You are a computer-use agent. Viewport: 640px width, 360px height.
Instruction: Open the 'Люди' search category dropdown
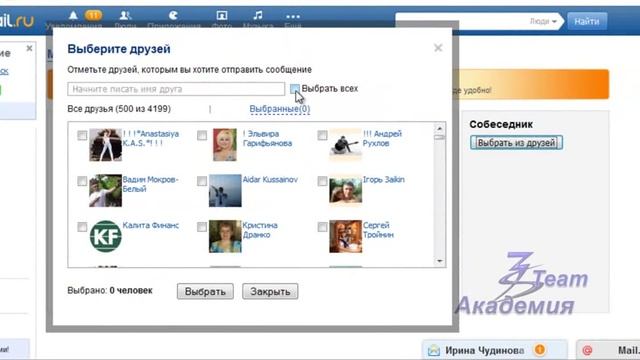point(543,21)
